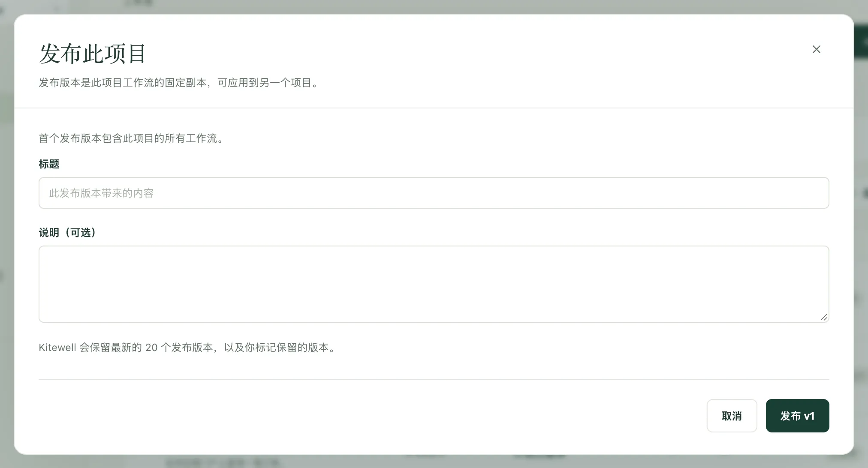Close the 发布此项目 dialog with X
Screen dimensions: 868x468
coord(816,49)
